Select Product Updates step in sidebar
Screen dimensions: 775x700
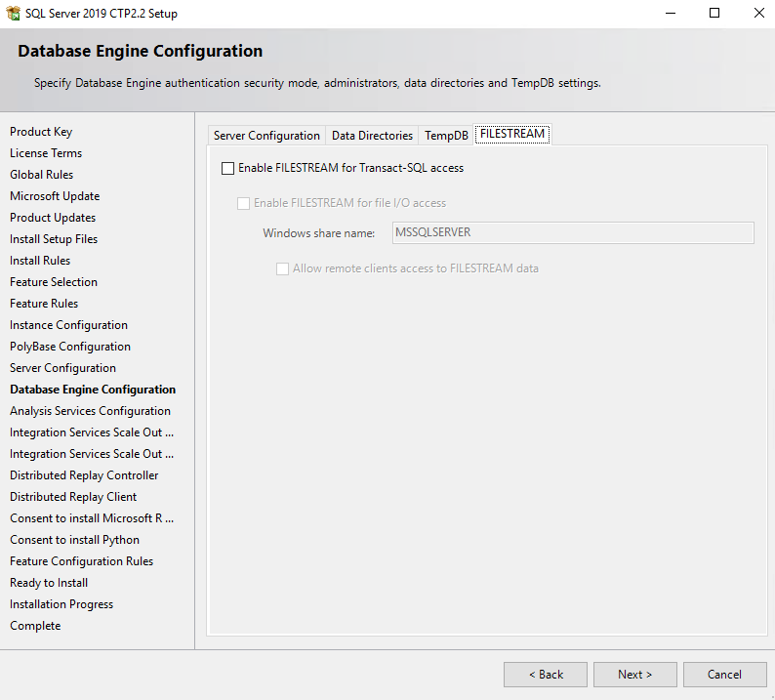(53, 218)
